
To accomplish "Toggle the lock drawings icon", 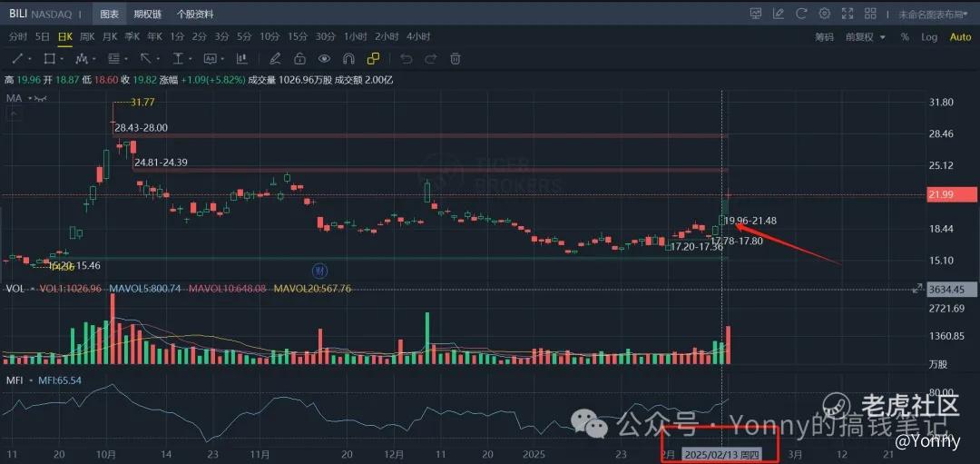I will pos(299,59).
